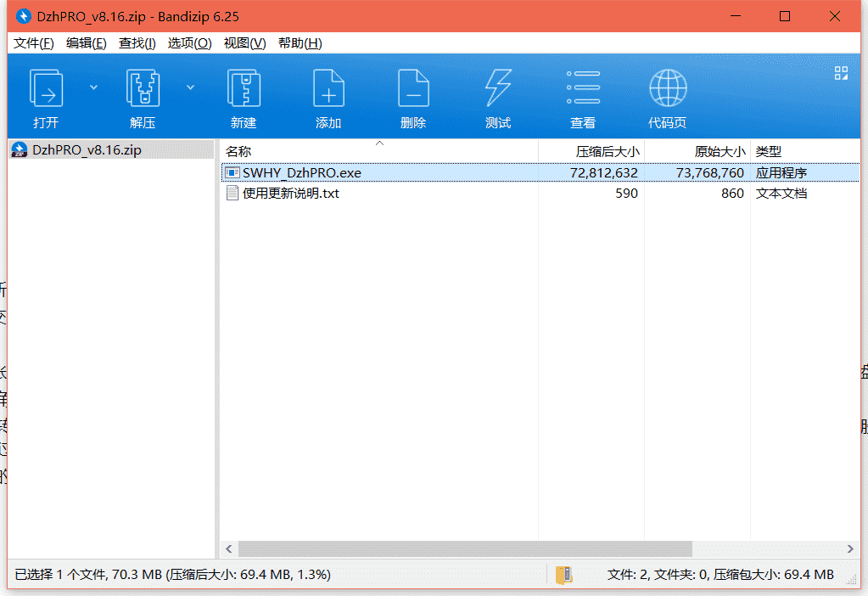Click original size 860 cell
This screenshot has height=596, width=868.
(x=732, y=194)
